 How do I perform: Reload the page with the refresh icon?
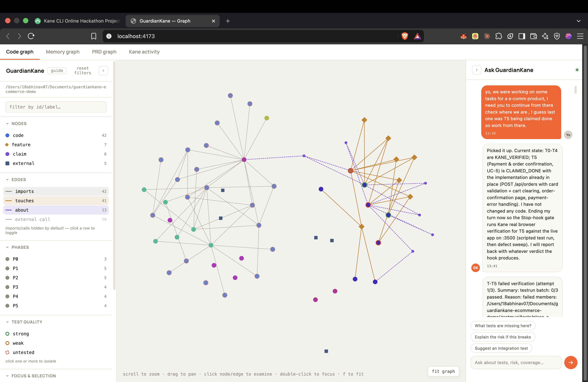[x=31, y=36]
